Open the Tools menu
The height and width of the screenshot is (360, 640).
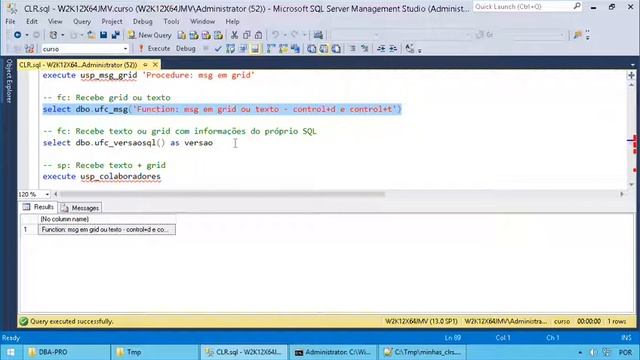tap(171, 22)
